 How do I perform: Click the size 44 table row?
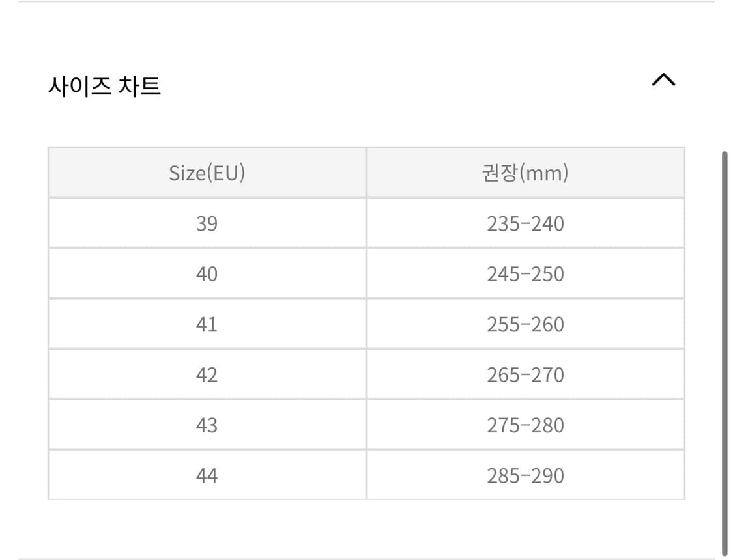pyautogui.click(x=365, y=475)
